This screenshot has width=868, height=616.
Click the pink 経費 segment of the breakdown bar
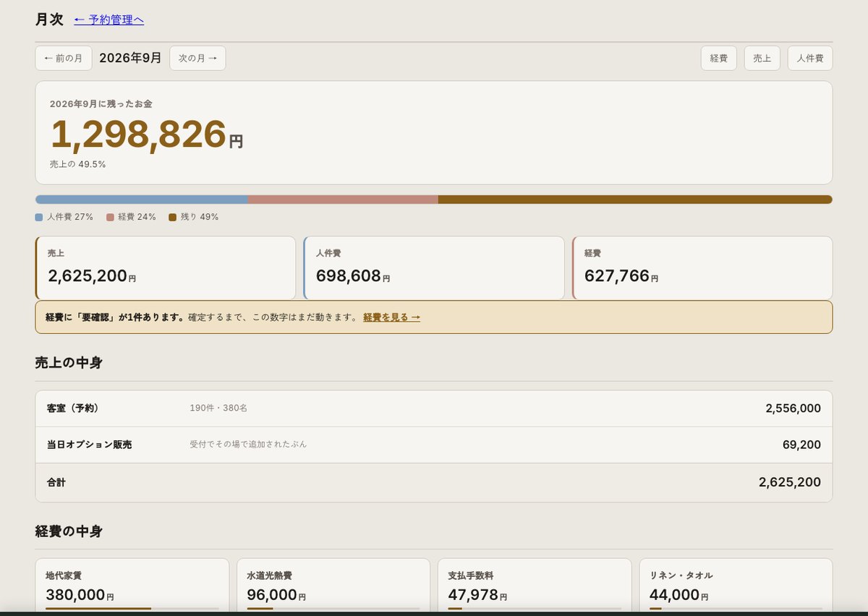tap(343, 200)
